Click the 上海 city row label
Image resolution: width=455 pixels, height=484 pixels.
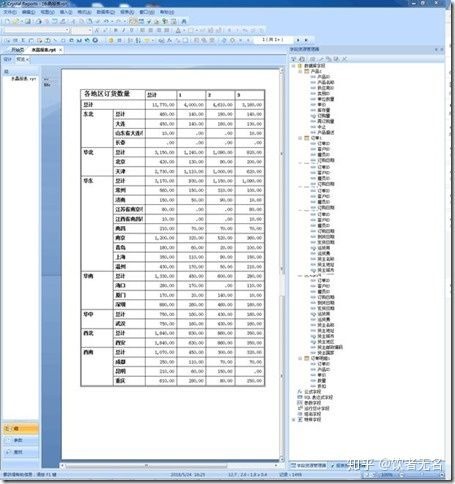tap(120, 257)
